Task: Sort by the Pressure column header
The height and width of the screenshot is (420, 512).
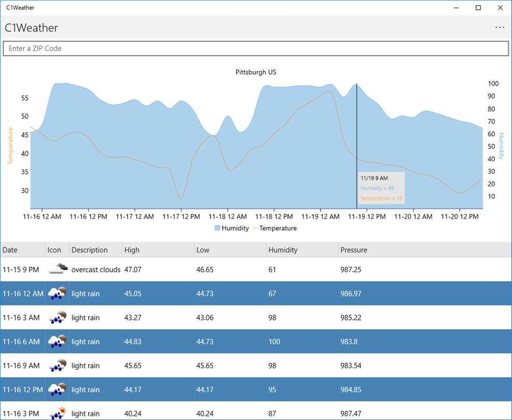Action: pyautogui.click(x=424, y=249)
